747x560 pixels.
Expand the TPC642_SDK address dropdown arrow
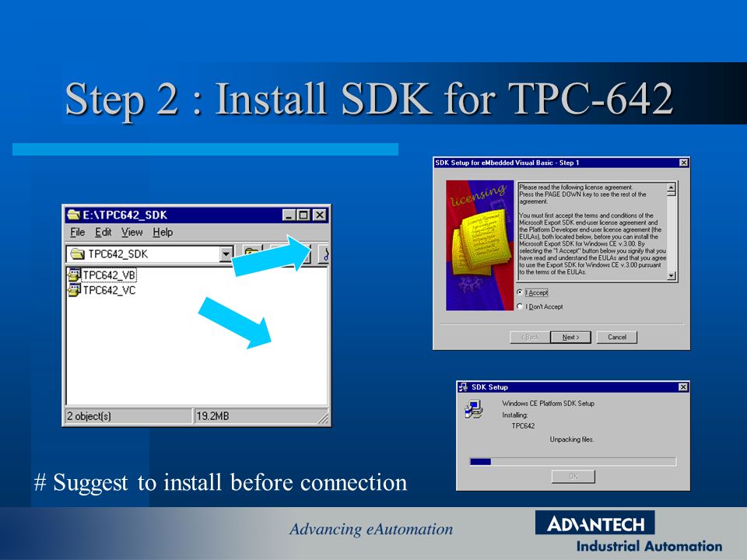[x=226, y=254]
